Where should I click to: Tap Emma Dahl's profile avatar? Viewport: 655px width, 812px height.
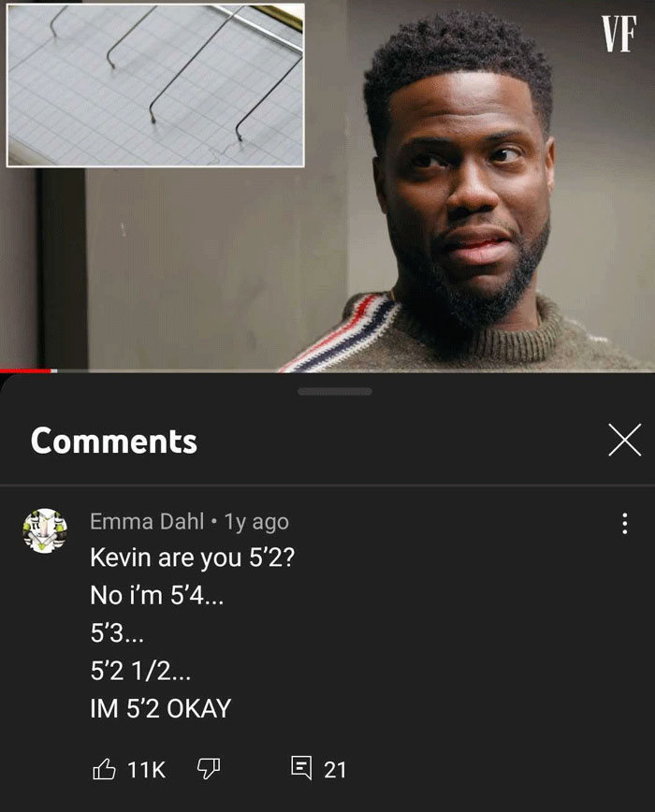tap(45, 530)
